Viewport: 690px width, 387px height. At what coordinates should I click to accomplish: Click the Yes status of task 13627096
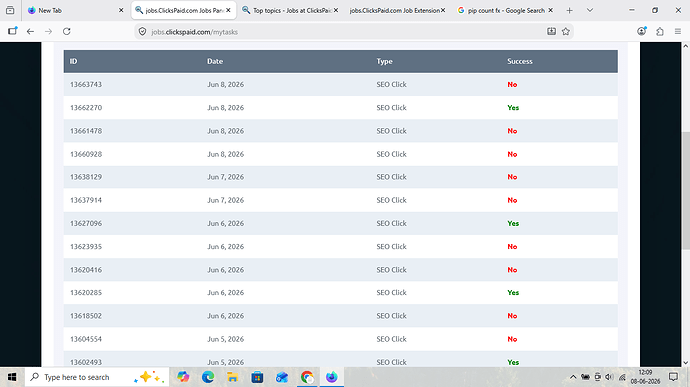click(513, 224)
